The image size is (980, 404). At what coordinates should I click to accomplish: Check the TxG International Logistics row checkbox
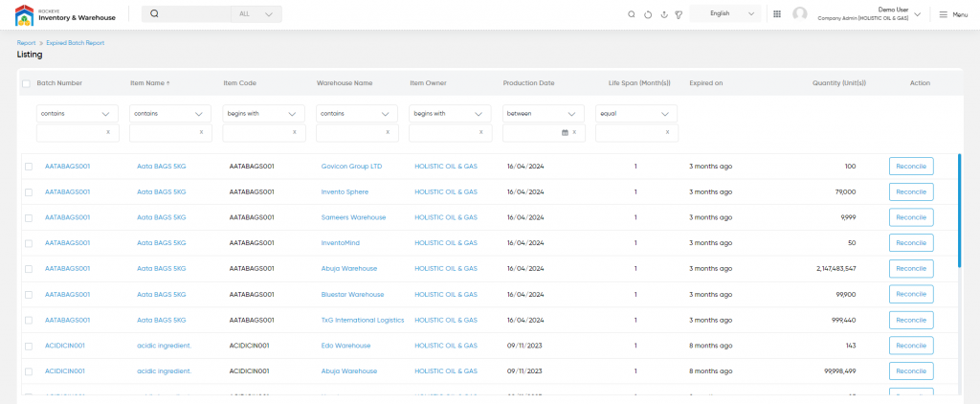(29, 320)
